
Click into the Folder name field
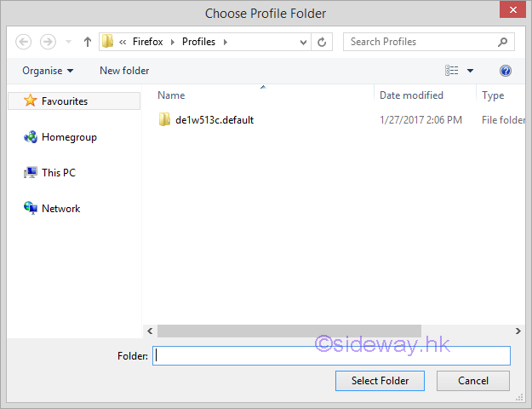331,356
